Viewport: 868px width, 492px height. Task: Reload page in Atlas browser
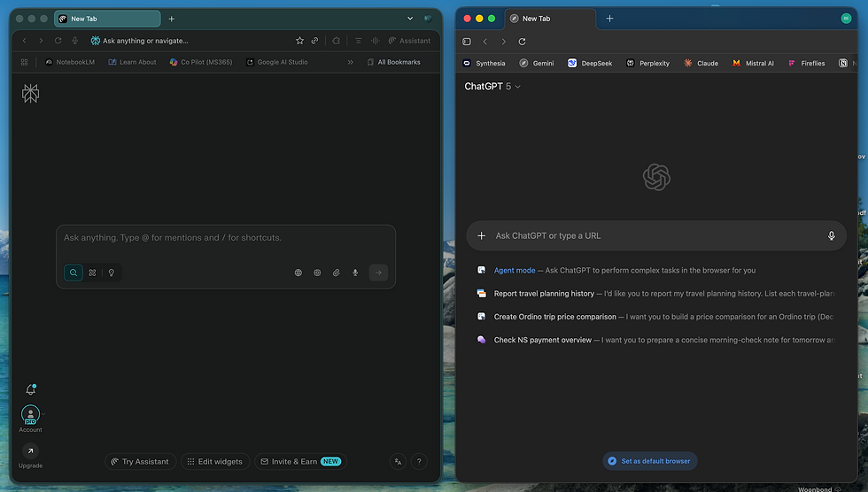pos(522,42)
